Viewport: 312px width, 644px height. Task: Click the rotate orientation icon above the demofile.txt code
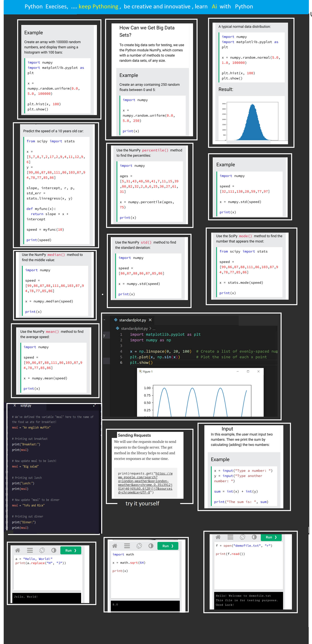coord(242,537)
